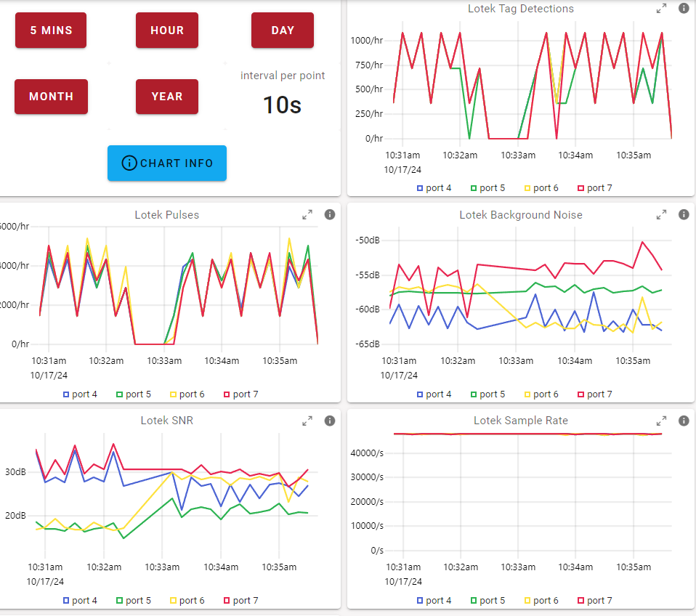
Task: Open info for Lotek Tag Detections chart
Action: tap(683, 9)
